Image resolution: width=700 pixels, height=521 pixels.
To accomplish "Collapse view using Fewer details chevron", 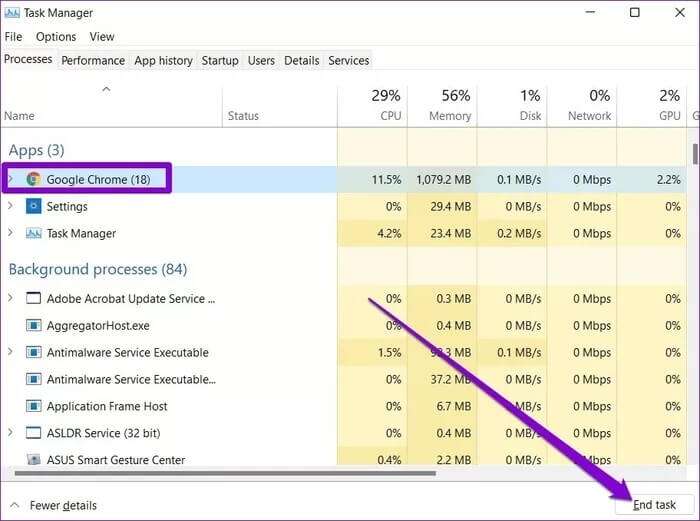I will (14, 505).
